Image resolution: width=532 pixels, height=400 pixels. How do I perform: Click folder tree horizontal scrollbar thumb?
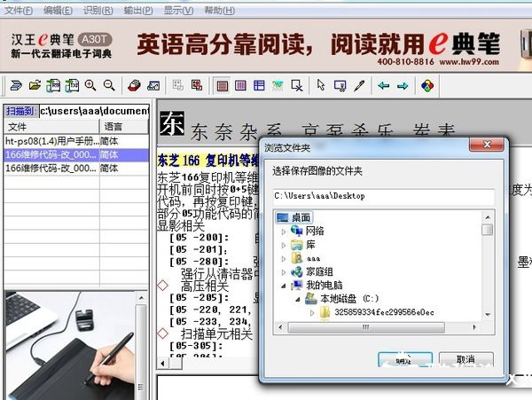pos(366,327)
